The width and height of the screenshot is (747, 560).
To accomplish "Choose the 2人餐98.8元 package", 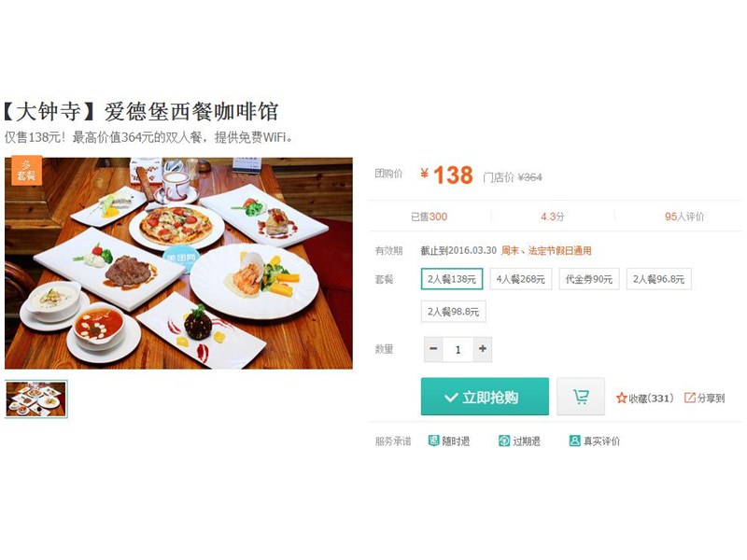I will coord(453,312).
